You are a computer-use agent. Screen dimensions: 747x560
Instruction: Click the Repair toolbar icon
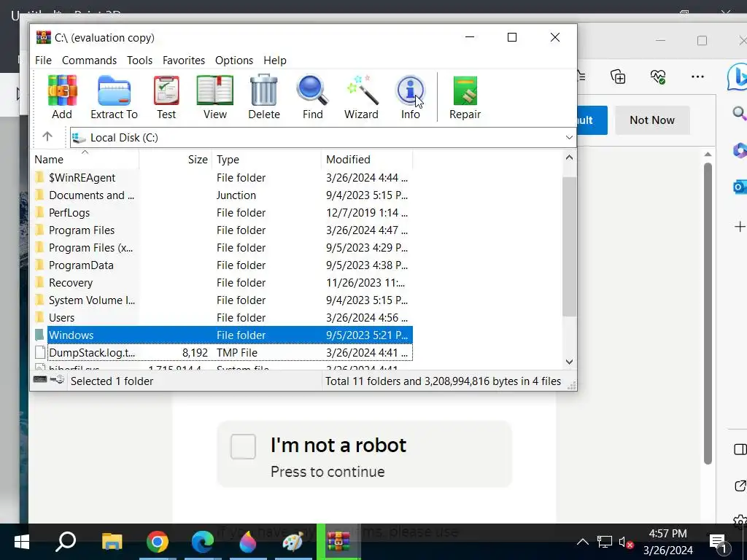(465, 97)
